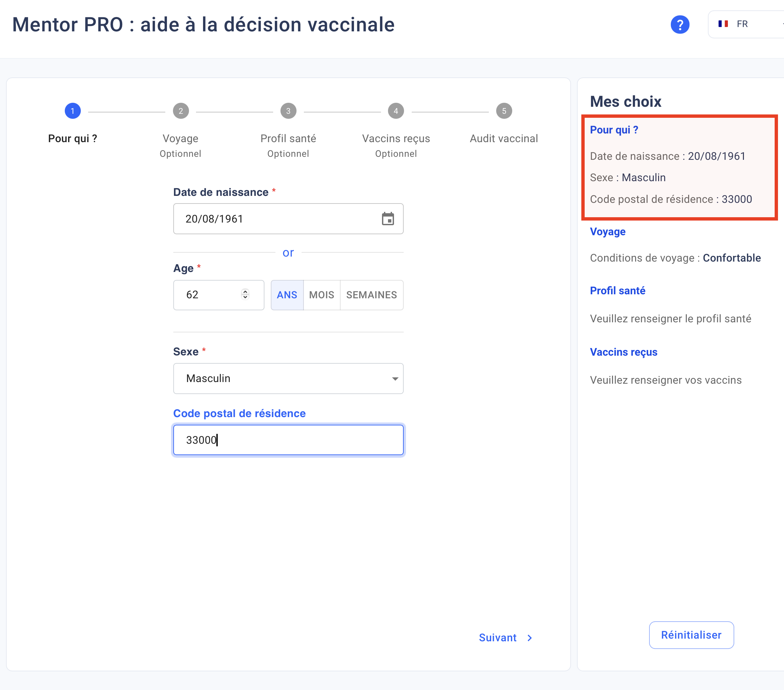Select ANS age unit
Screen dimensions: 784x690
287,295
